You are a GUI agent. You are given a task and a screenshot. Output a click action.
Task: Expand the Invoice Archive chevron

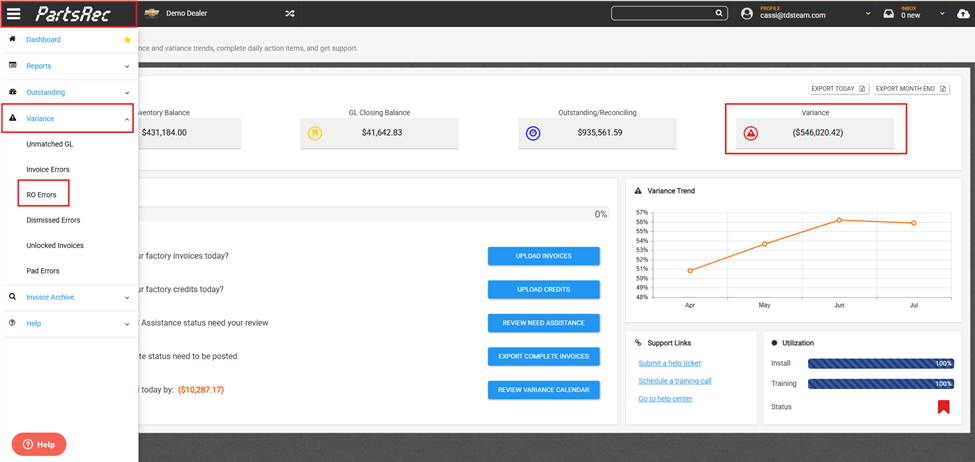(127, 298)
